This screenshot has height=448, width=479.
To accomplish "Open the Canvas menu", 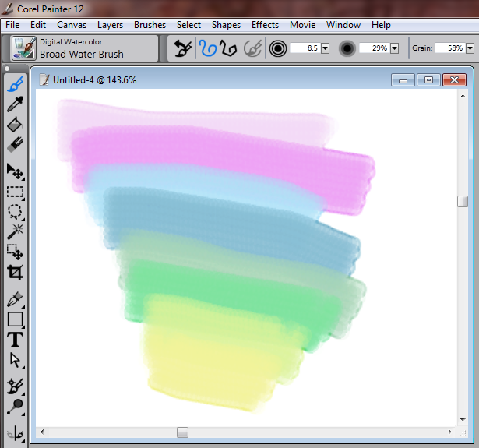I will coord(72,25).
